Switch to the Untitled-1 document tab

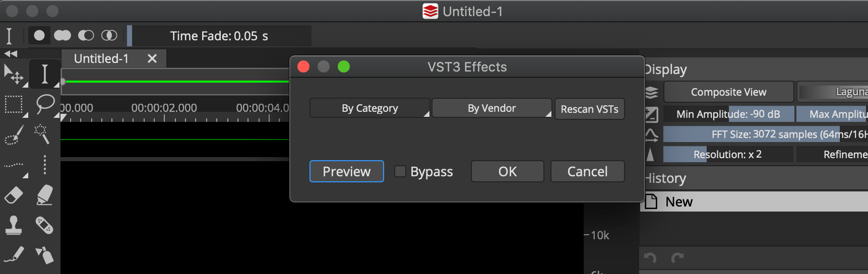point(101,59)
